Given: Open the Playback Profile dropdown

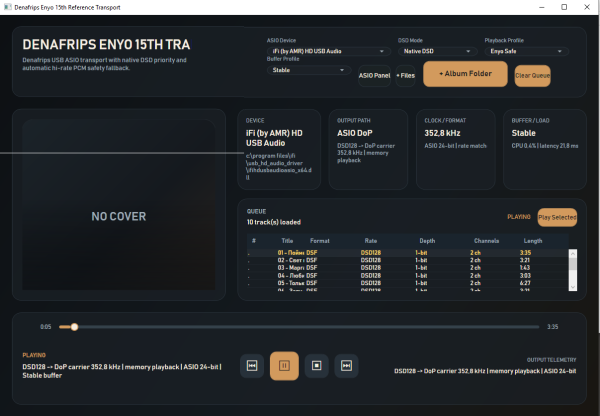Looking at the screenshot, I should tap(527, 51).
